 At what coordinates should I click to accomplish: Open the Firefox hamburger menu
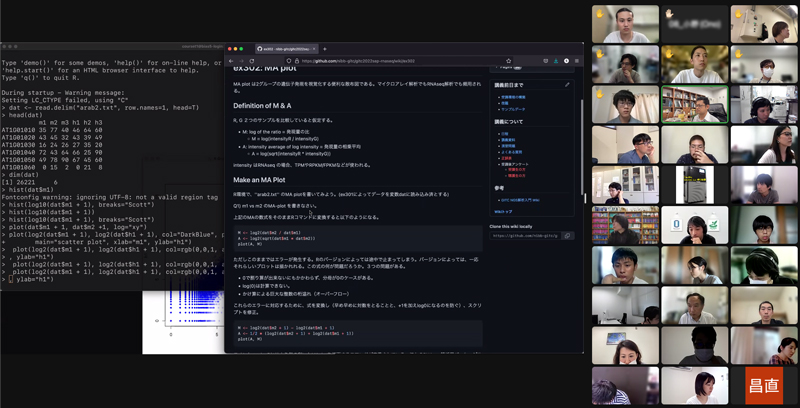pyautogui.click(x=577, y=61)
